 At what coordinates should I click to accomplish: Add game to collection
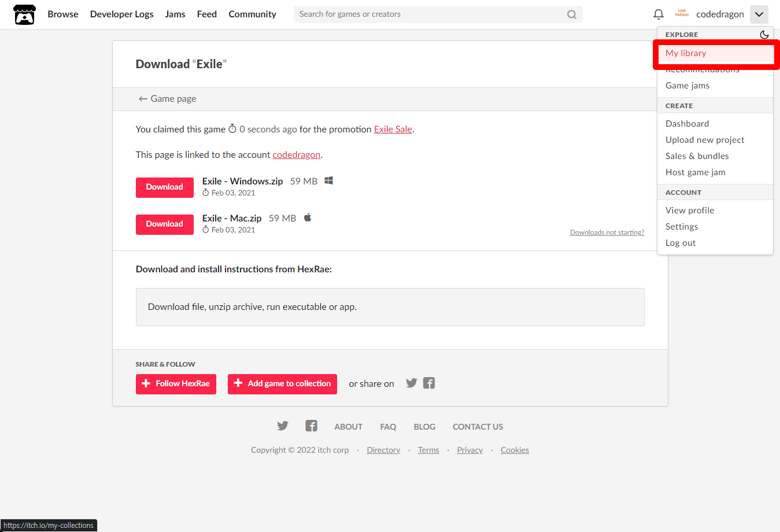point(282,384)
